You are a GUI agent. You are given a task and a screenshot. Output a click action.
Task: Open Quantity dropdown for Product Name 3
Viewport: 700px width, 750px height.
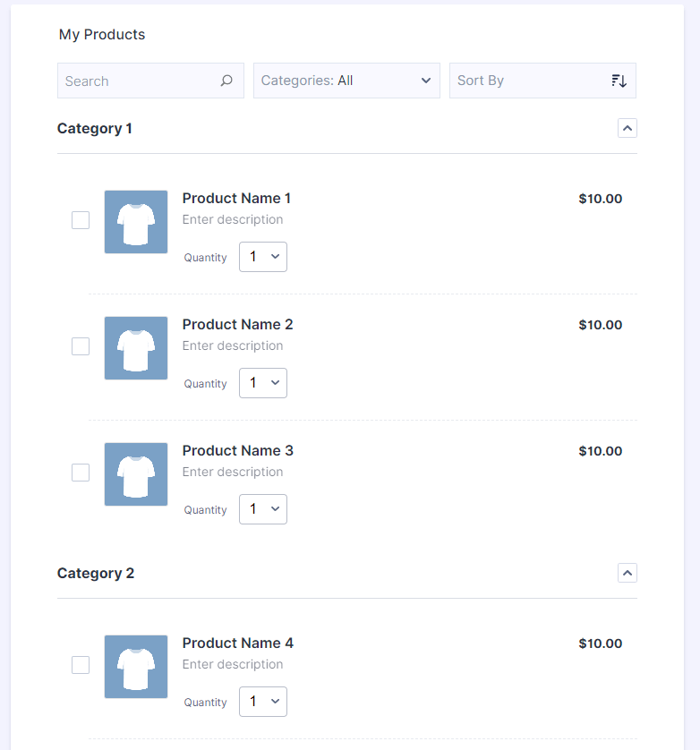263,509
